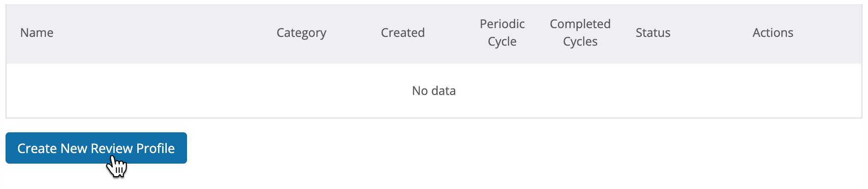Image resolution: width=868 pixels, height=189 pixels.
Task: Order review profiles by category
Action: pos(301,33)
